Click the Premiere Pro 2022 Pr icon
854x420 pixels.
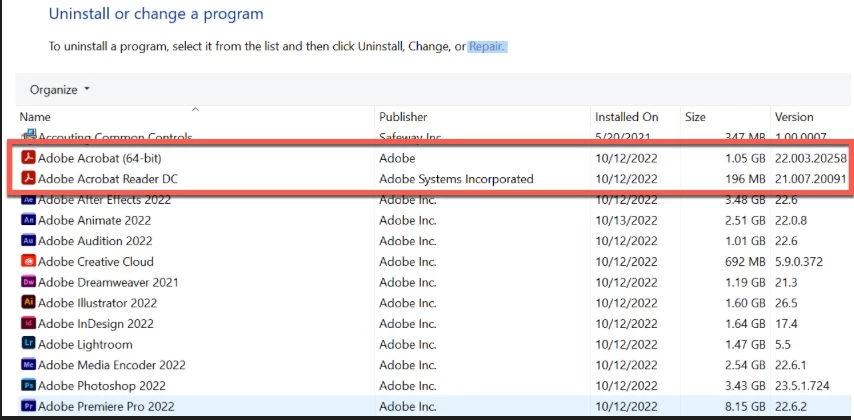28,406
